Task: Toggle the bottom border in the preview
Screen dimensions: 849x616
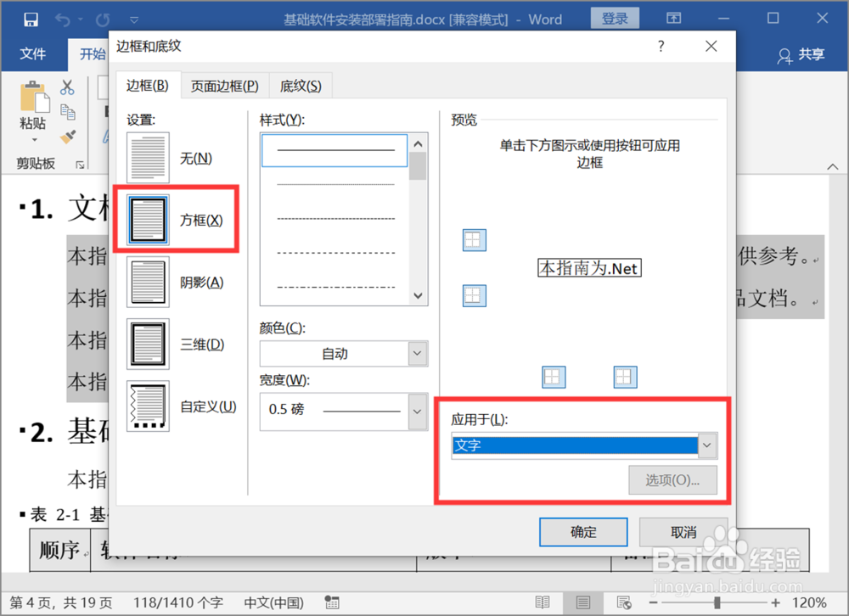Action: click(x=474, y=295)
